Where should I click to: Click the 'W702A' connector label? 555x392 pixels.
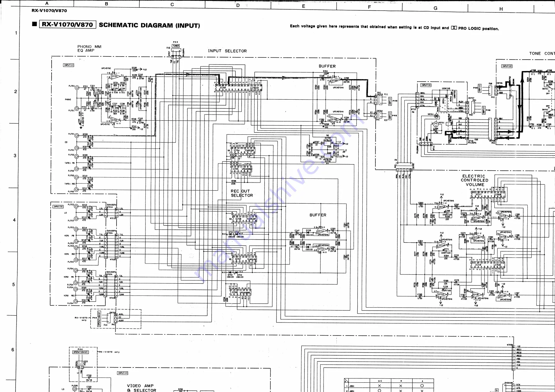click(x=110, y=233)
